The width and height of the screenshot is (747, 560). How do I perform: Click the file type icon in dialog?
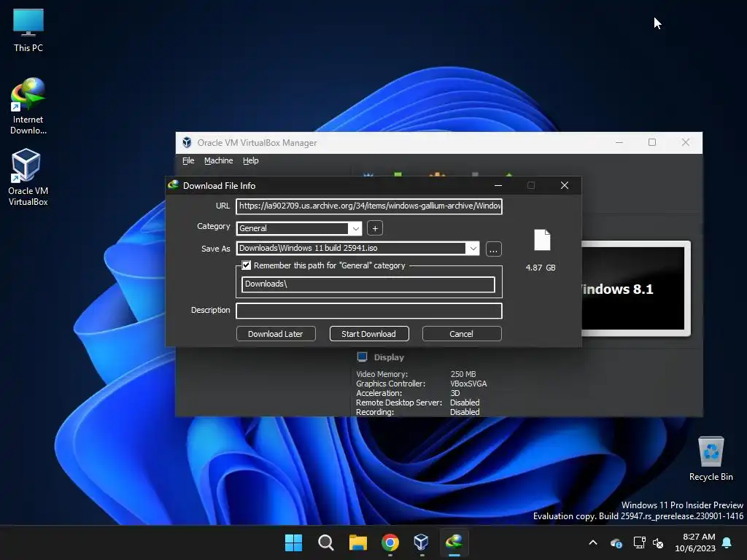[x=542, y=240]
